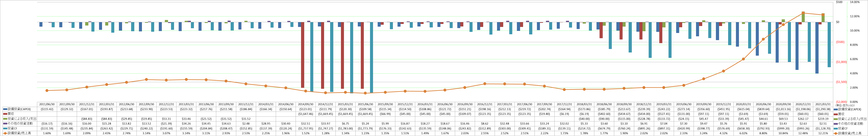Click the 買収 cell ($1,647.46)

click(x=306, y=114)
